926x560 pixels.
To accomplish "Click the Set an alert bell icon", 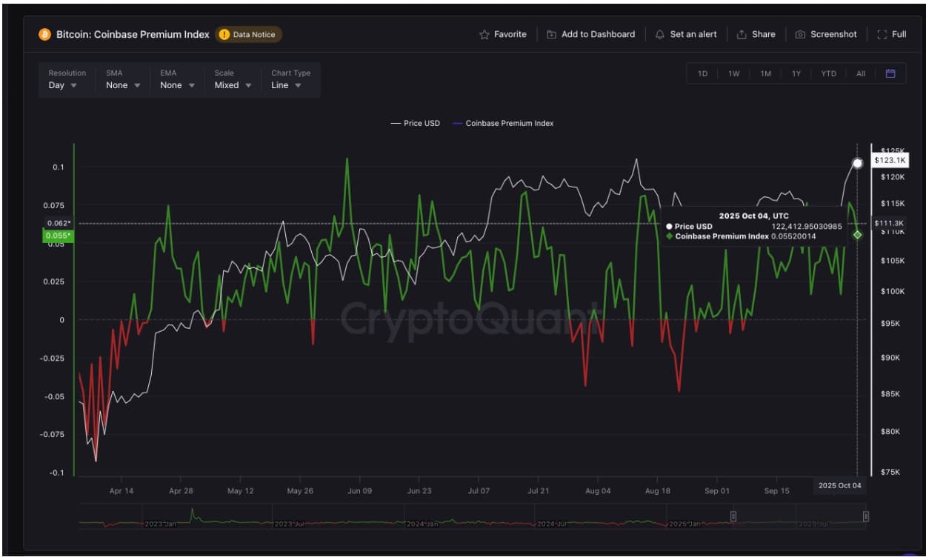I will pos(660,35).
